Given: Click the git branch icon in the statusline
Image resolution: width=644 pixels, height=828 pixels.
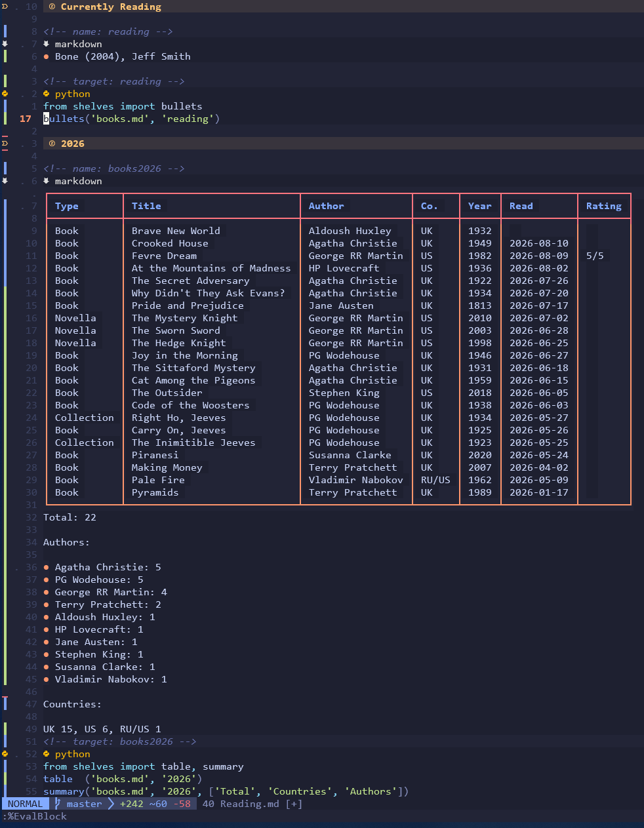Looking at the screenshot, I should (x=58, y=804).
